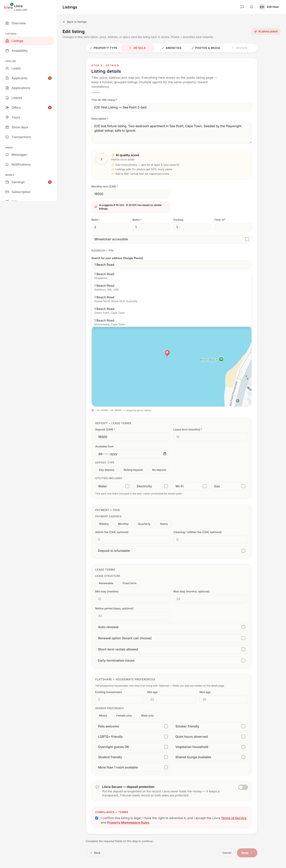Go to the Review step tab
286x868 pixels.
(x=239, y=48)
